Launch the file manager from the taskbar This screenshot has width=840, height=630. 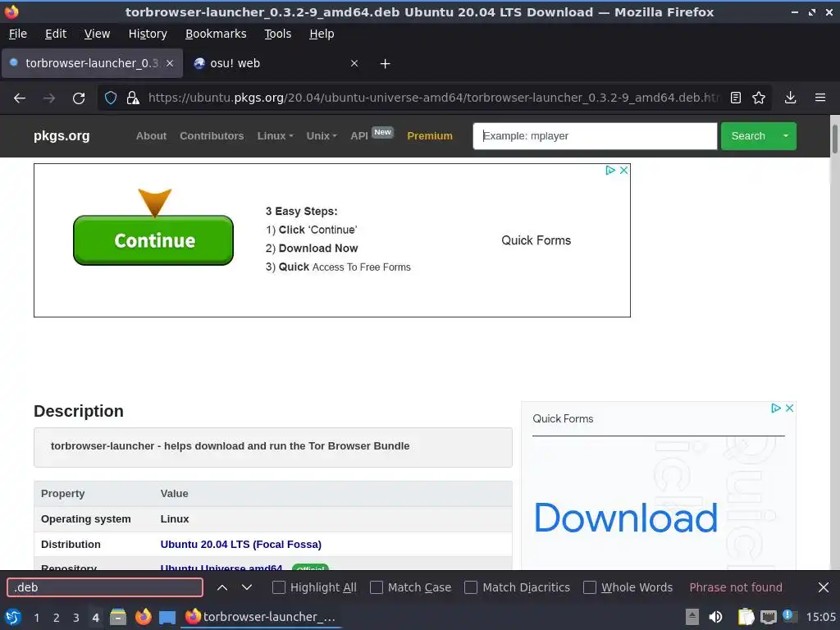[x=118, y=617]
